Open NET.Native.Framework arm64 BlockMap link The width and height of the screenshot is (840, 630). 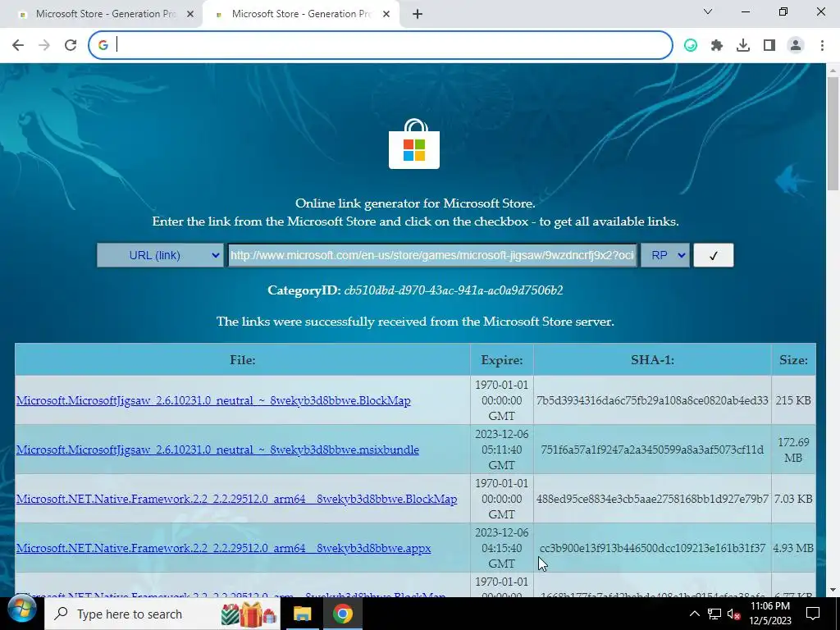(x=237, y=499)
